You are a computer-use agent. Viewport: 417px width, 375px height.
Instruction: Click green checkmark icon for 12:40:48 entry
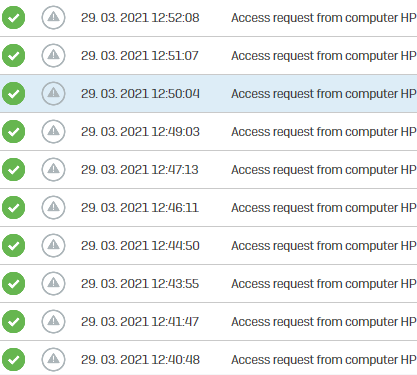click(x=13, y=360)
